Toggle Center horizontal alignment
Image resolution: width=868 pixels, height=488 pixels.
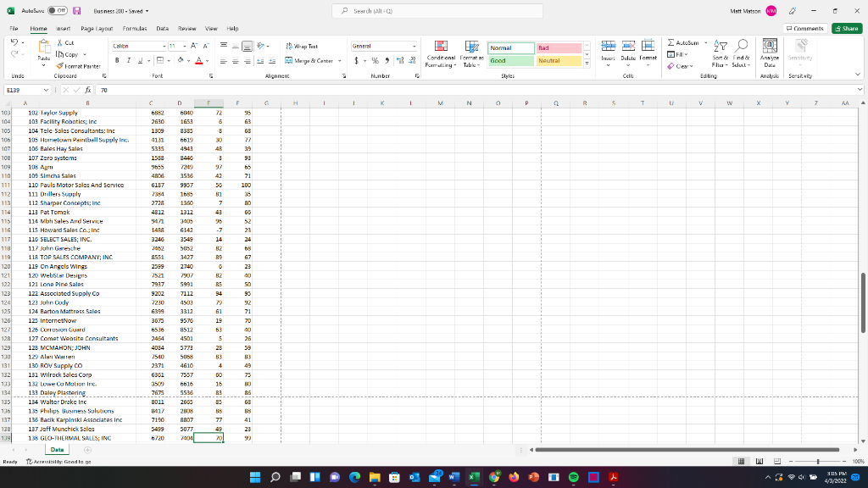pyautogui.click(x=236, y=61)
